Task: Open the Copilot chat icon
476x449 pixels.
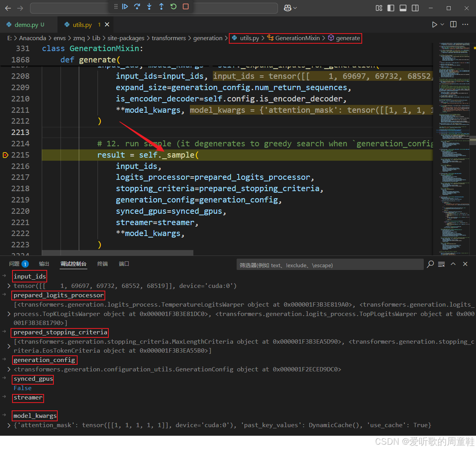Action: pos(288,8)
